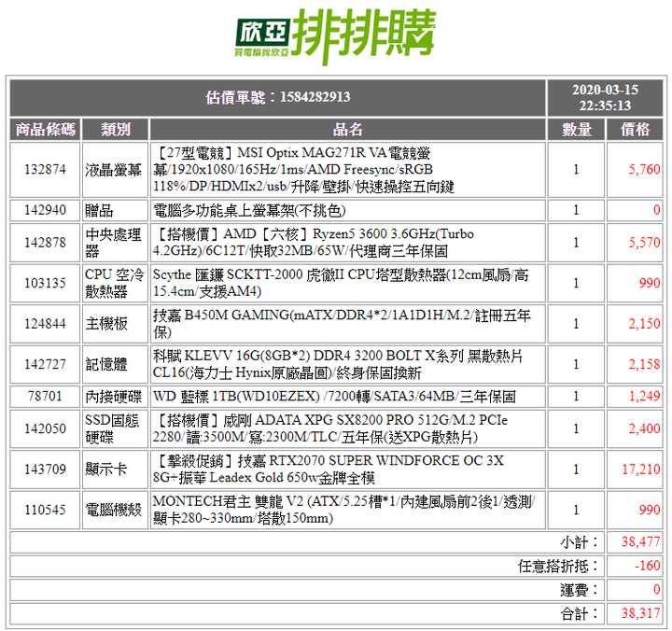Select barcode 142878

tap(45, 243)
